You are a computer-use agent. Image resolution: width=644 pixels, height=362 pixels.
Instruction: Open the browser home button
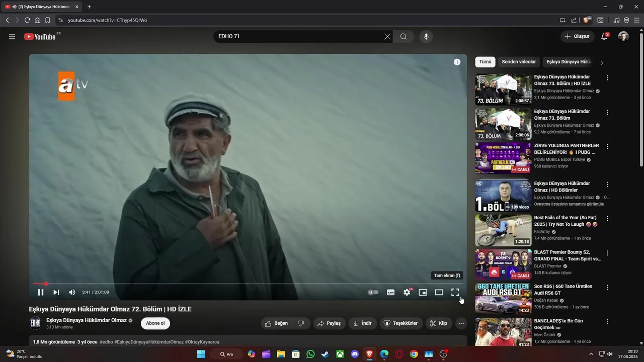point(37,20)
